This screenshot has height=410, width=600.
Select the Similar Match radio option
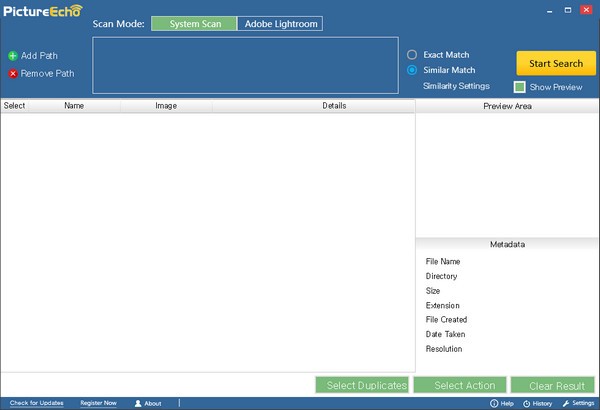(x=412, y=70)
